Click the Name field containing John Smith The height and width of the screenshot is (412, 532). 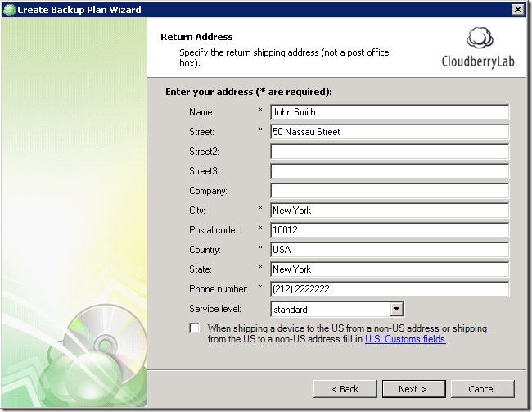click(x=390, y=112)
